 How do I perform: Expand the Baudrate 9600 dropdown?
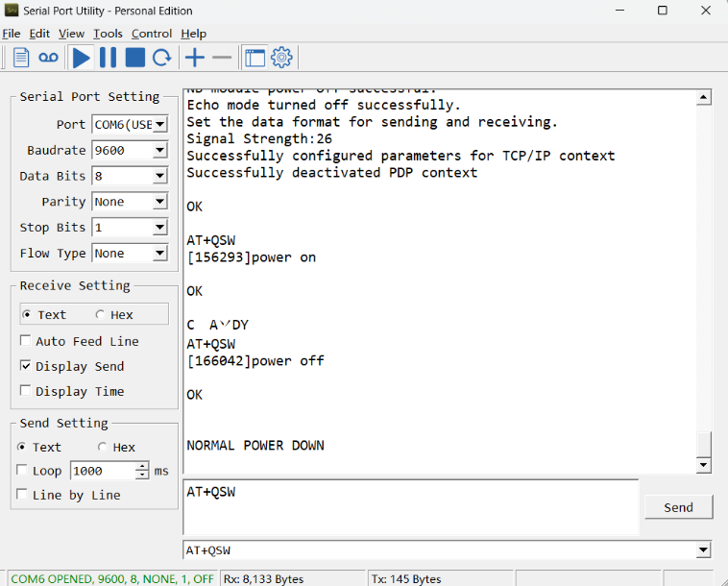160,150
